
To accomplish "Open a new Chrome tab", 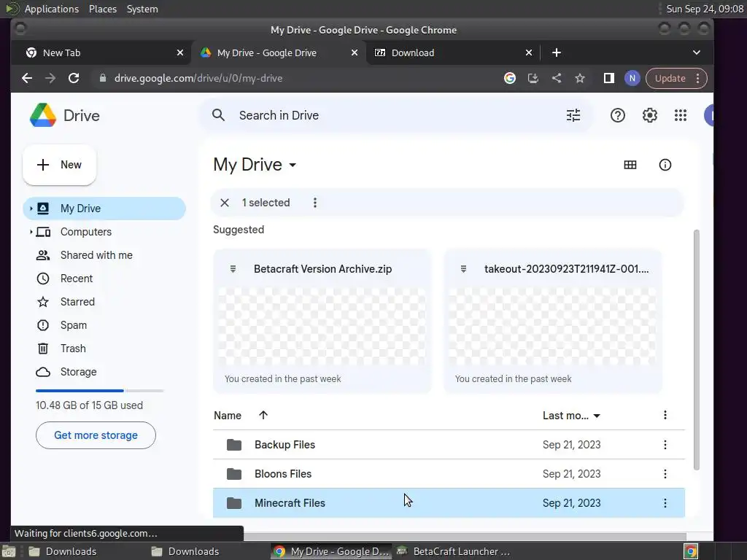I will [x=556, y=52].
